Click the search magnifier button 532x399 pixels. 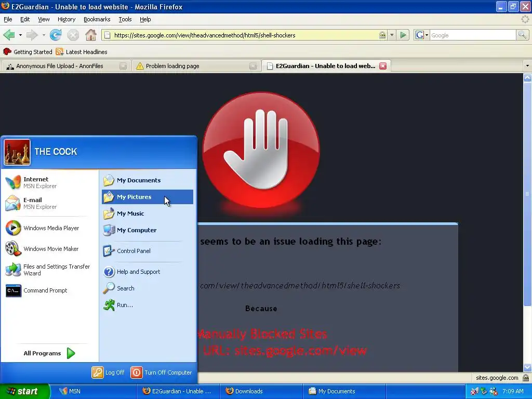[522, 35]
